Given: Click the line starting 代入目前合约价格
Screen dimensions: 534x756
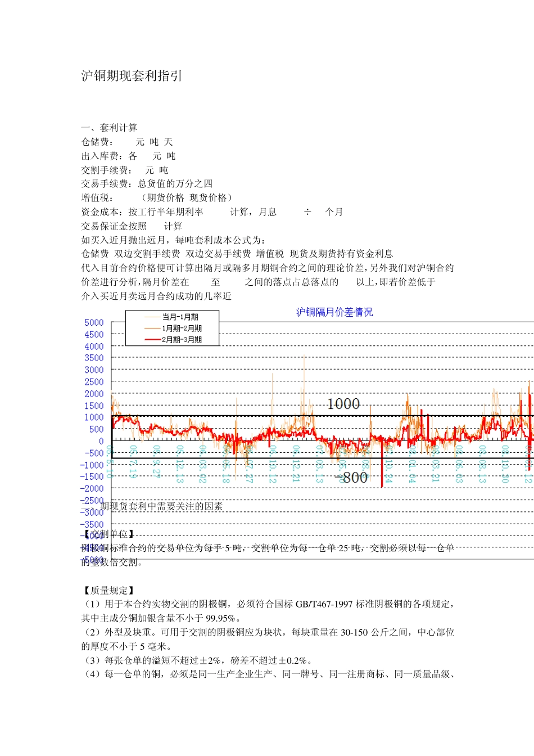Looking at the screenshot, I should (x=268, y=268).
